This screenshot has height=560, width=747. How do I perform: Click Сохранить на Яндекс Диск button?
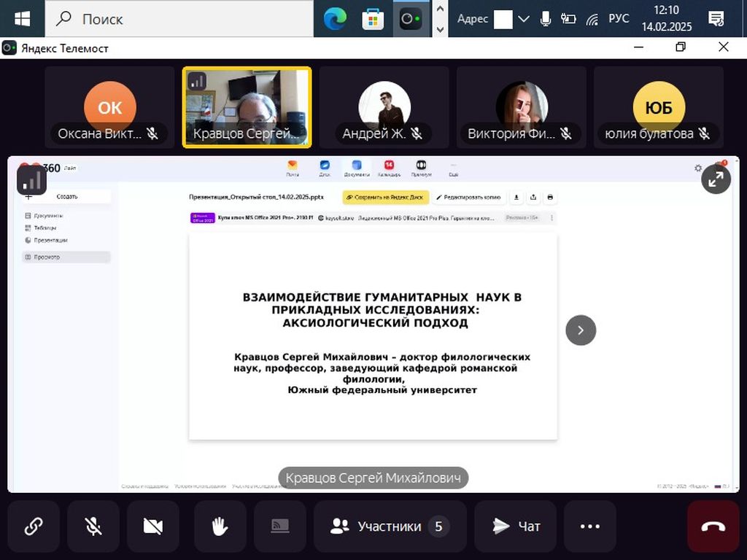coord(385,197)
